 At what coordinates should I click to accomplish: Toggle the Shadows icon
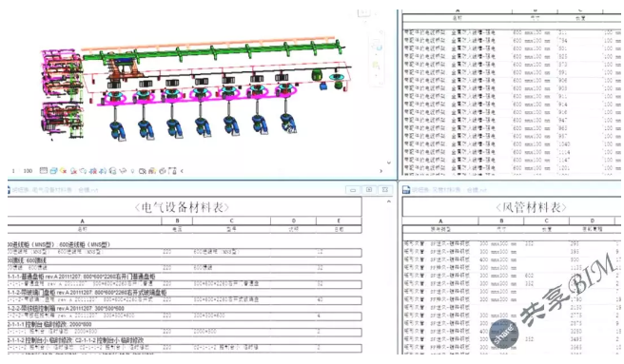[73, 171]
